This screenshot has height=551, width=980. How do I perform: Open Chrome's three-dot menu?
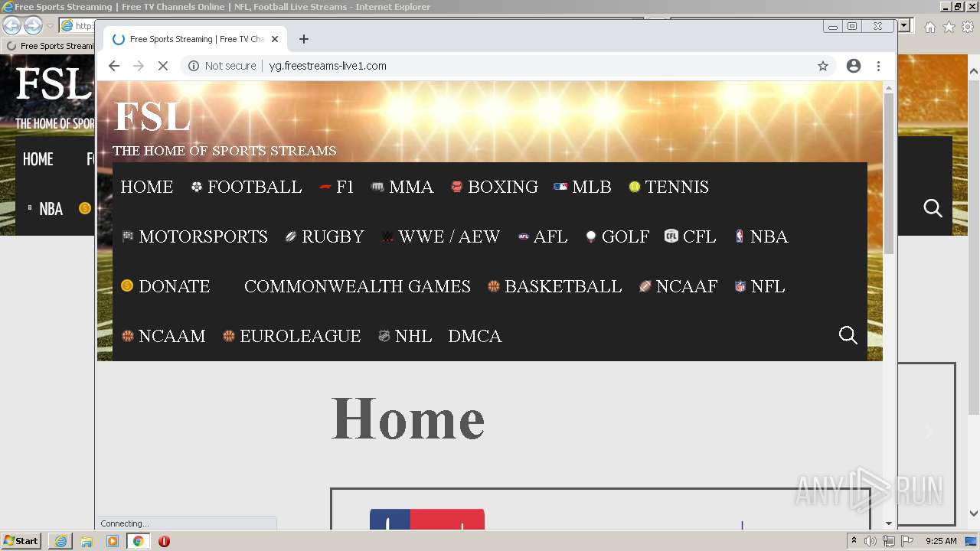tap(879, 66)
